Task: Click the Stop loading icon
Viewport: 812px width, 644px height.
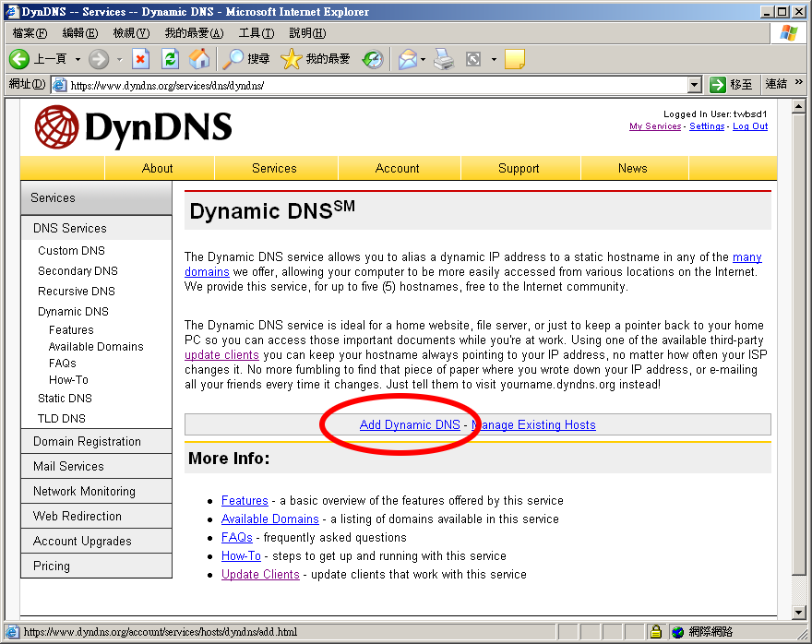Action: click(x=140, y=59)
